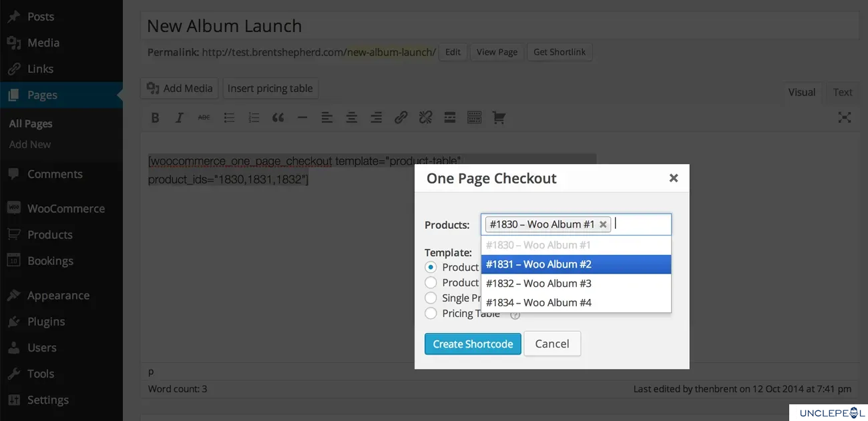868x421 pixels.
Task: Click the greyed #1830 – Woo Album #1 option
Action: tap(576, 245)
